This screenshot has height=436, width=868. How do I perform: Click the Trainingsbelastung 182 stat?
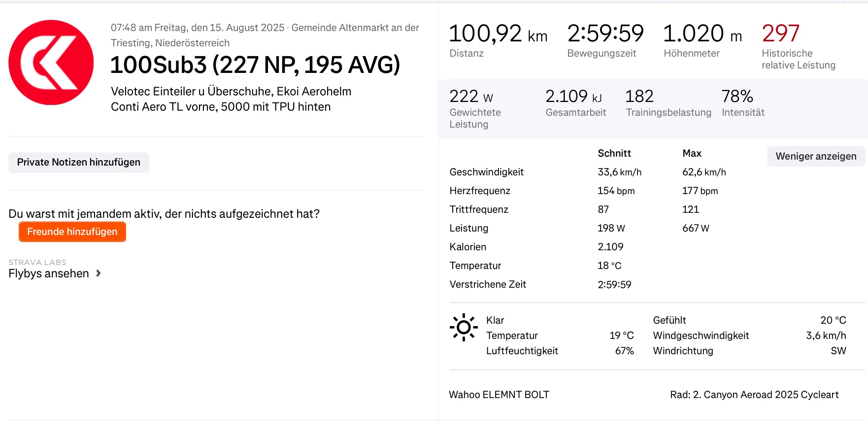(639, 97)
